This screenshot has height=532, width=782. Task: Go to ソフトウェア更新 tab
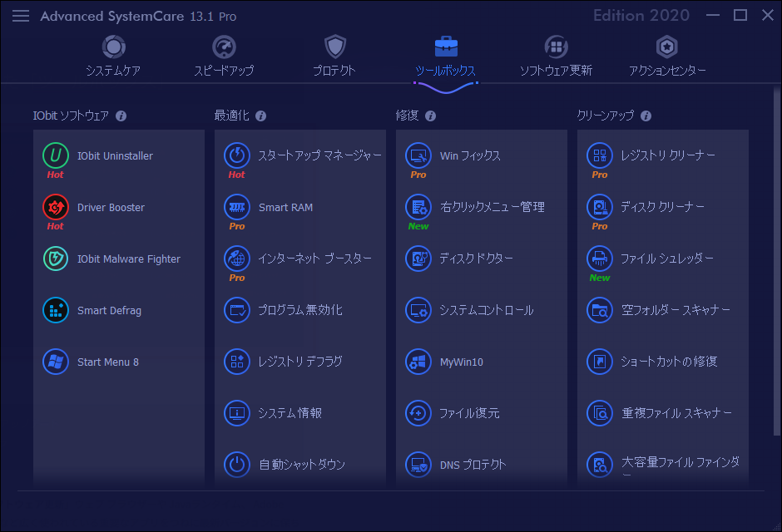click(556, 57)
